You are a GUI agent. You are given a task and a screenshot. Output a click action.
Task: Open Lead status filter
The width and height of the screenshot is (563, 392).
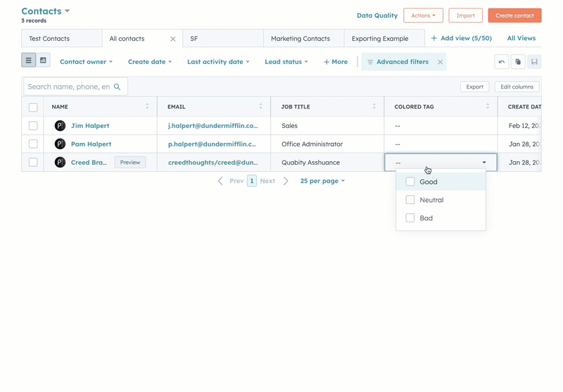pyautogui.click(x=286, y=62)
